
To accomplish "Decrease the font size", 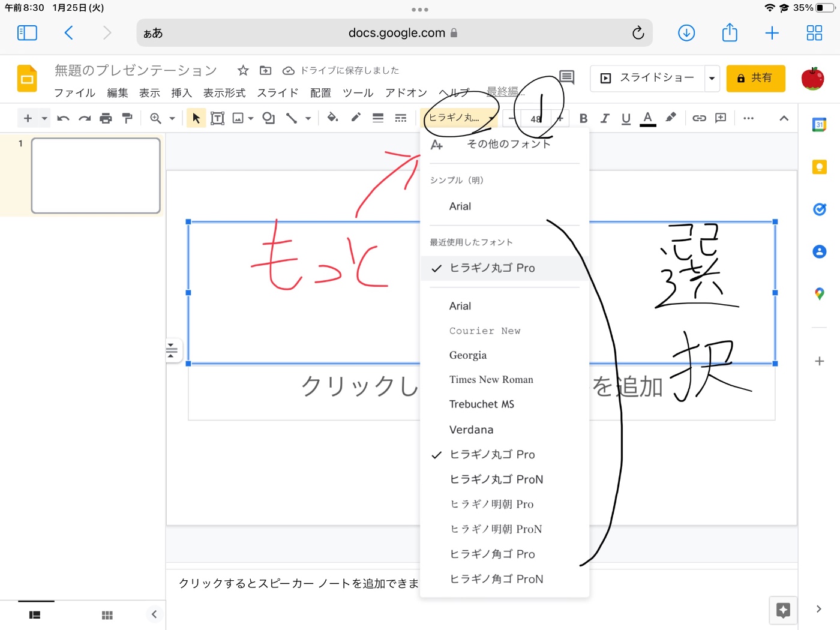I will [x=511, y=118].
